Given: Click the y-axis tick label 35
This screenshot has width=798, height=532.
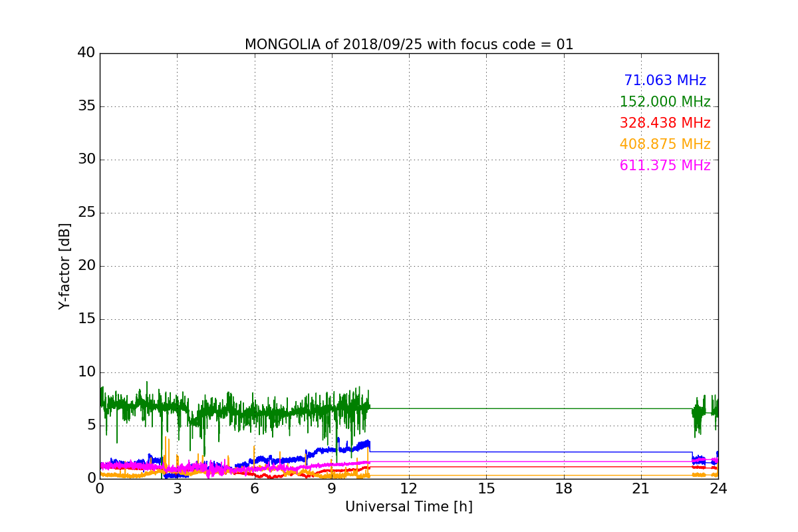Looking at the screenshot, I should [86, 106].
